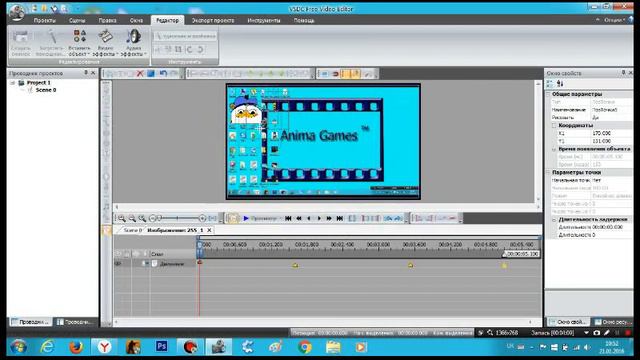Select the last yellow keyframe marker
The image size is (640, 360).
504,265
